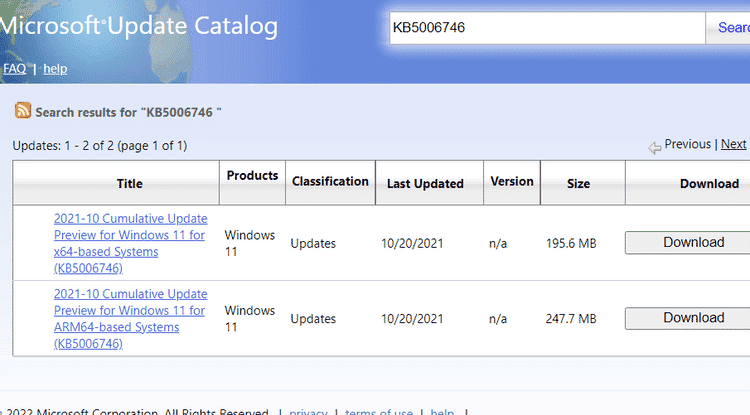Go to the Next results page
Viewport: 750px width, 415px height.
(x=733, y=144)
